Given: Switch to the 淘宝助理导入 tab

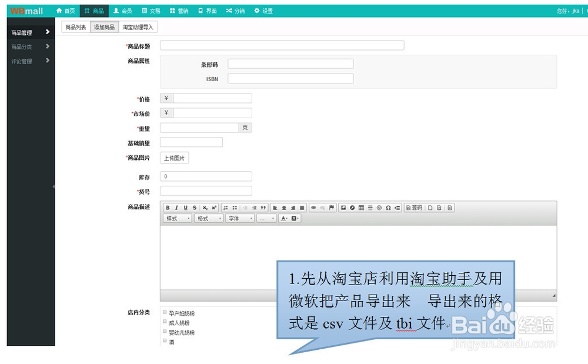Looking at the screenshot, I should (139, 26).
